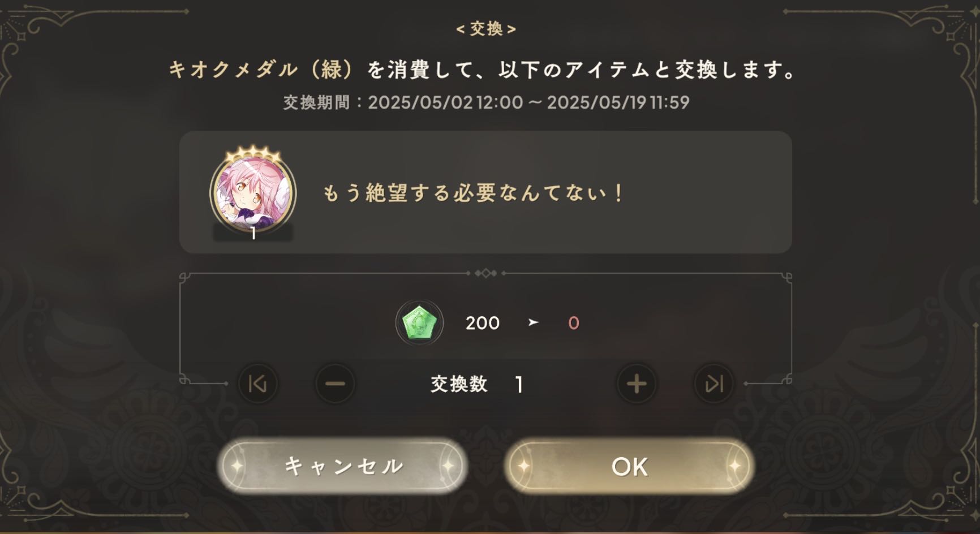980x534 pixels.
Task: Confirm the exchange with OK
Action: (629, 466)
